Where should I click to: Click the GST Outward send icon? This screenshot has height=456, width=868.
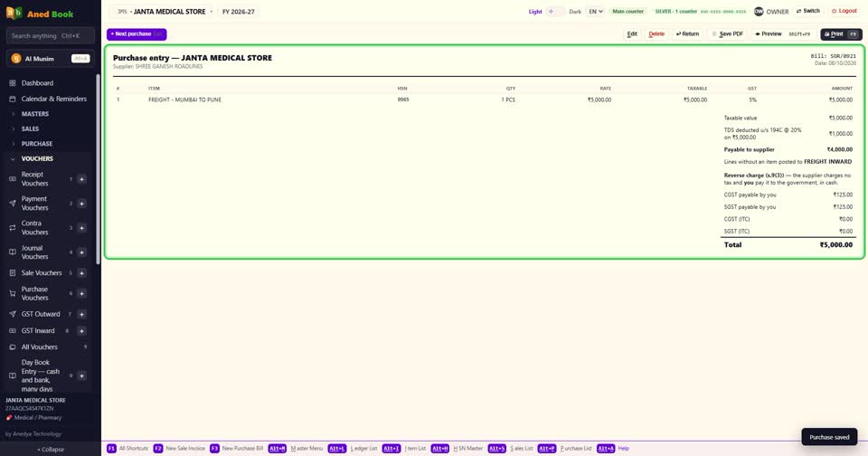(x=12, y=314)
